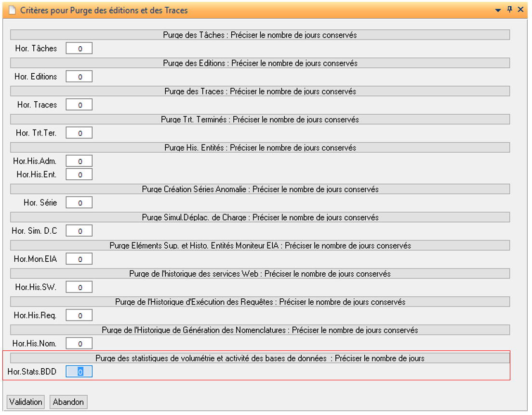Screen dimensions: 532x415
Task: Focus the Hor.His.Req. number field
Action: [x=79, y=316]
